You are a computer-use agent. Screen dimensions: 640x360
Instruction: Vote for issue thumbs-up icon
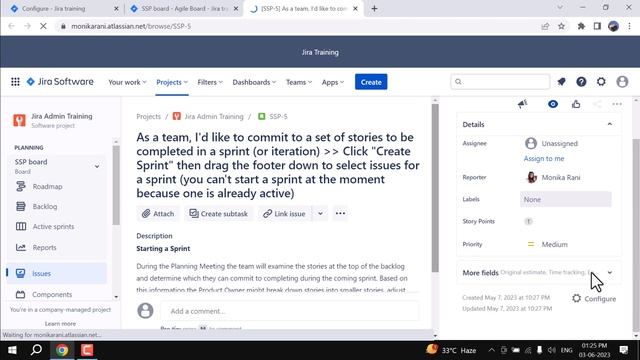(x=576, y=104)
